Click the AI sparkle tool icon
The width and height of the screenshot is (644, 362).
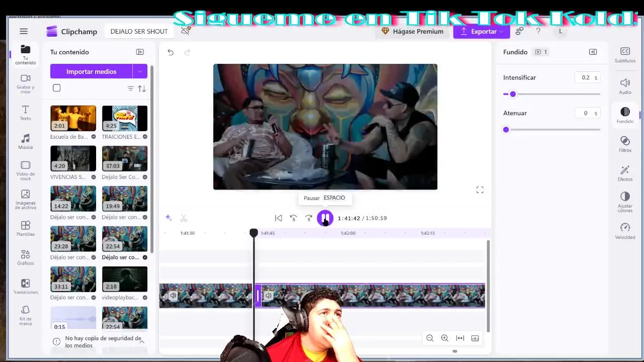point(169,218)
